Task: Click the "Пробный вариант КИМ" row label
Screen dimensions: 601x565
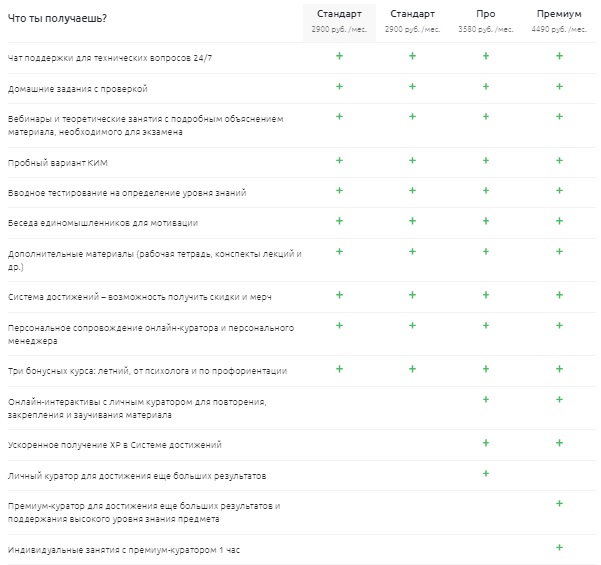Action: (x=59, y=162)
